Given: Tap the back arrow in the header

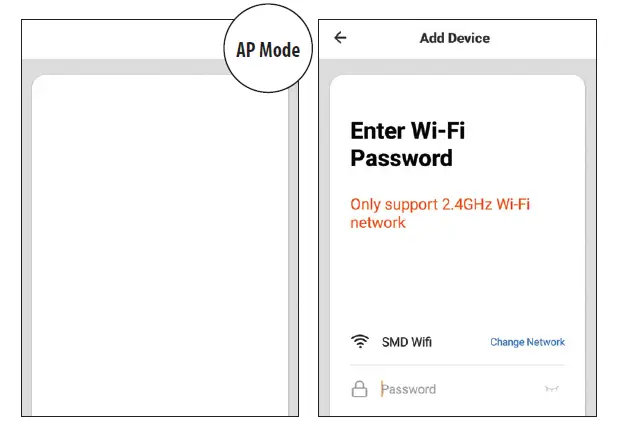Looking at the screenshot, I should 340,38.
